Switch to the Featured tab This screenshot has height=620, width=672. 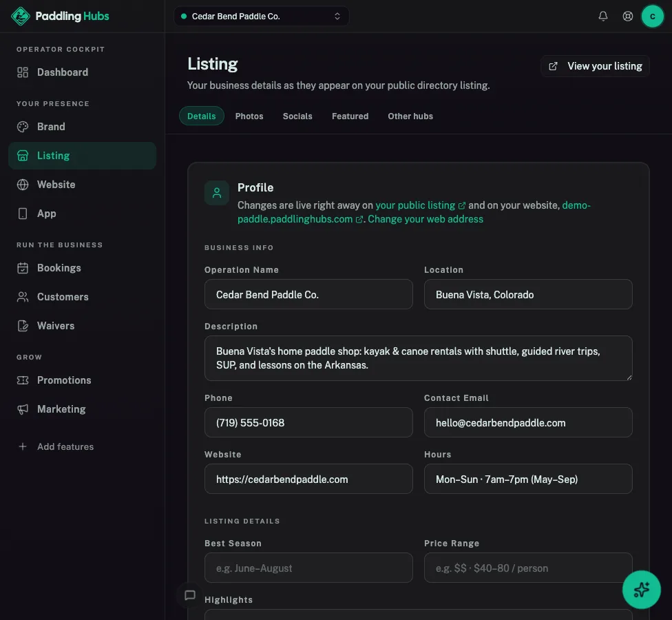(350, 116)
